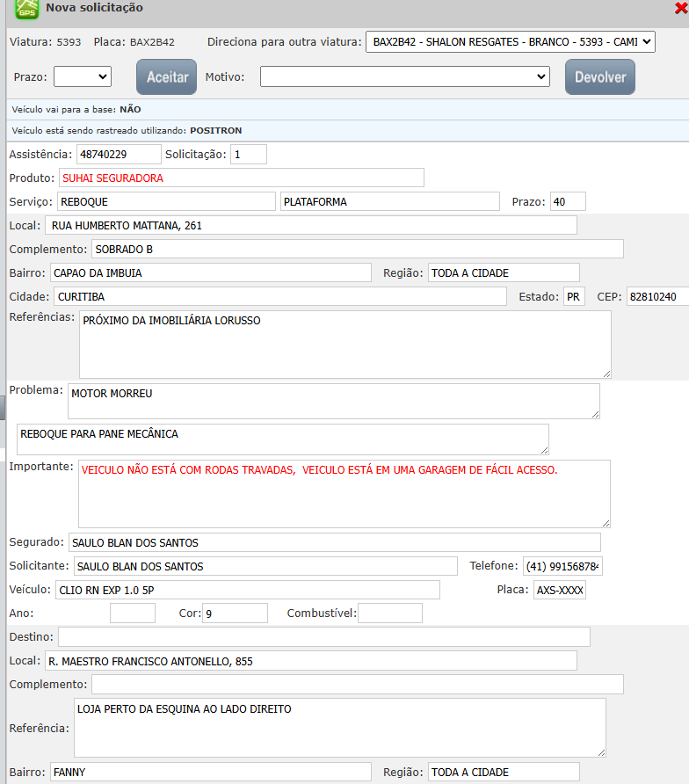This screenshot has width=689, height=784.
Task: Click the Produto field SUHAI SEGURADORA
Action: click(x=242, y=178)
